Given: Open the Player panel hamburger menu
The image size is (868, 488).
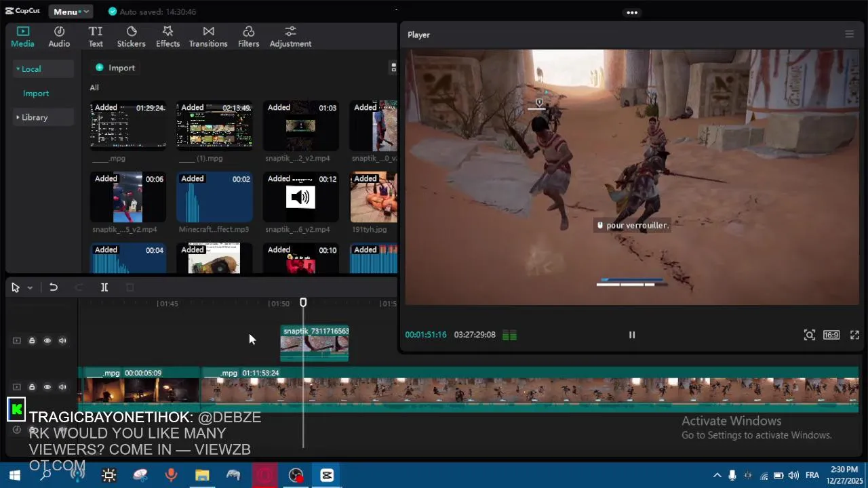Looking at the screenshot, I should click(849, 34).
